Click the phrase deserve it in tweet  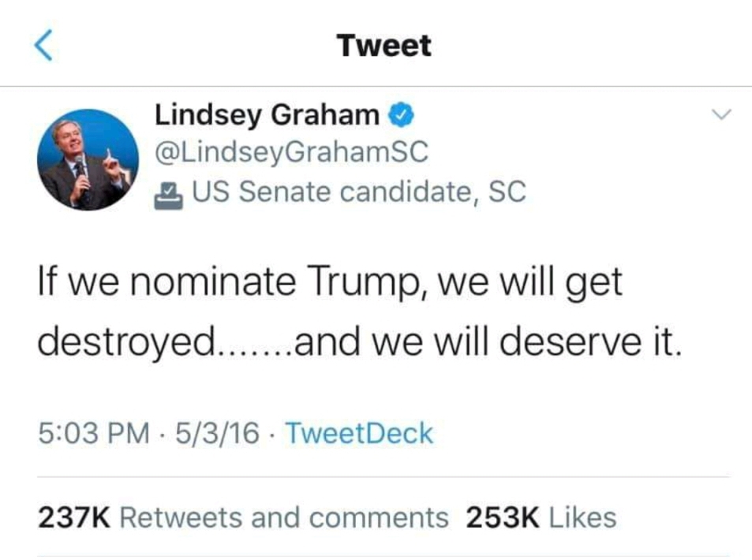[x=590, y=342]
